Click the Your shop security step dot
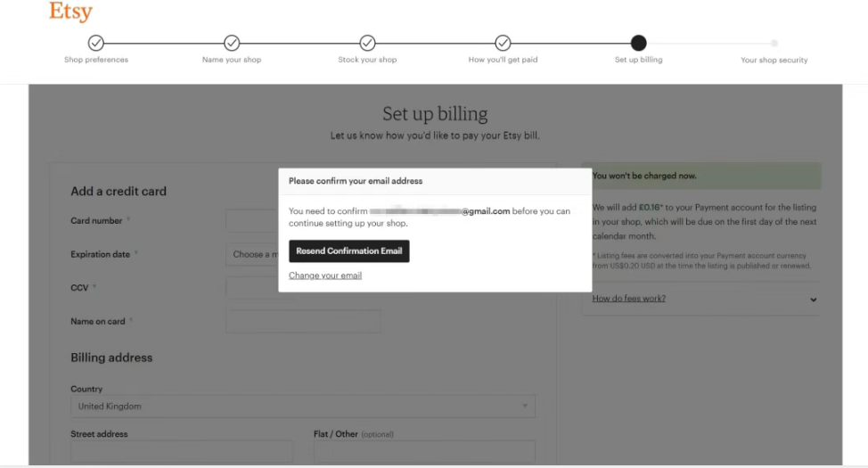 click(x=774, y=43)
